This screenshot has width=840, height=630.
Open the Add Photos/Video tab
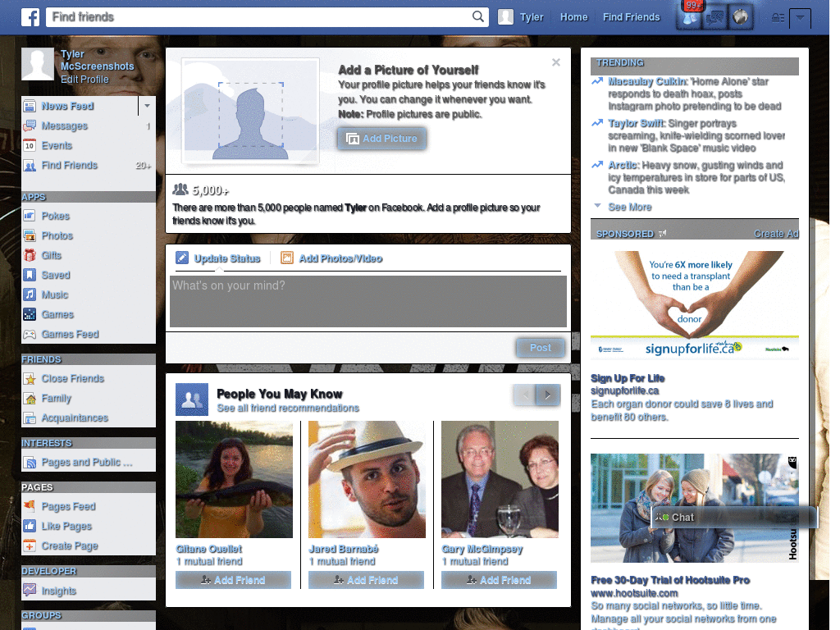tap(331, 258)
